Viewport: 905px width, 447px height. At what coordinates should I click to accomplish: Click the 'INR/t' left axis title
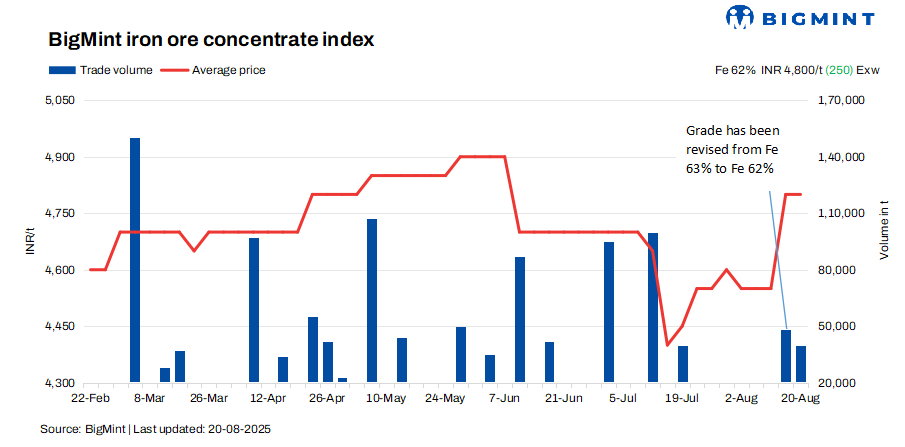pyautogui.click(x=31, y=242)
